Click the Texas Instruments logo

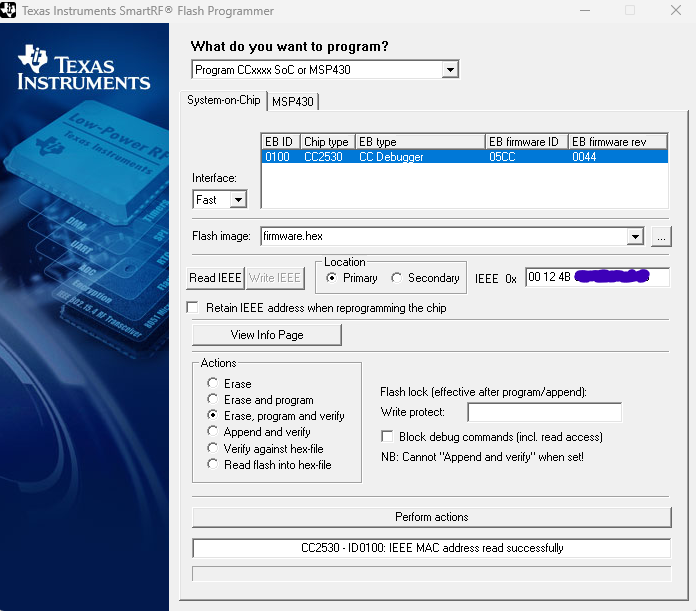[x=84, y=67]
